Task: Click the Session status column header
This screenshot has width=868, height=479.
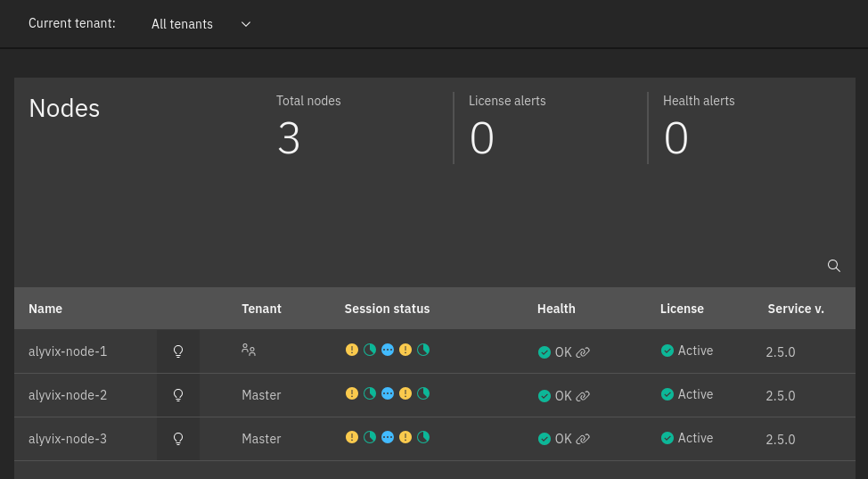Action: (x=387, y=309)
